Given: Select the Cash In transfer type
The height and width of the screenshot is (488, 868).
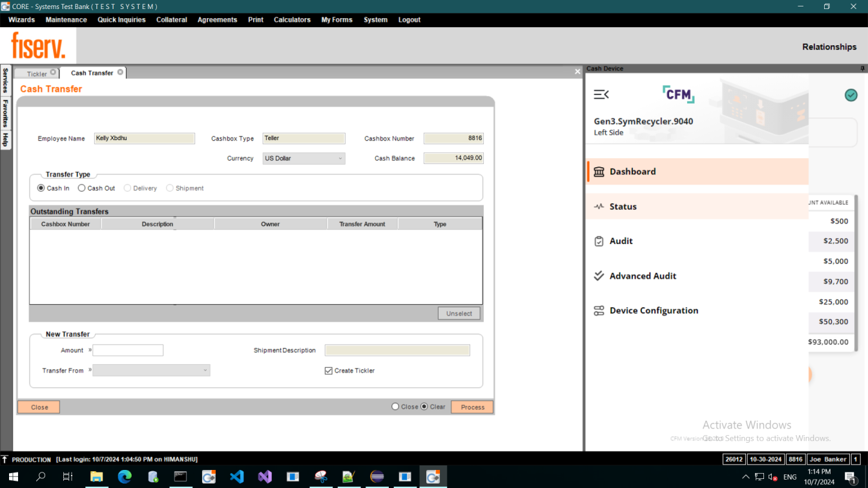Looking at the screenshot, I should [41, 188].
